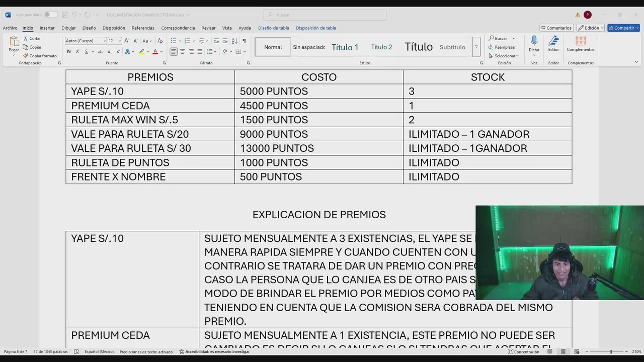Switch to print layout view in status bar
This screenshot has height=362, width=644.
[x=563, y=352]
